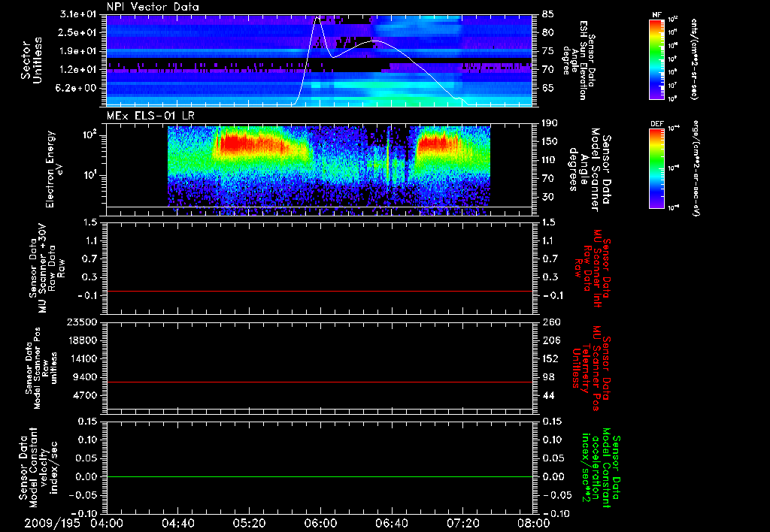Click the 4700 scanner position tick value
The height and width of the screenshot is (532, 770).
pos(84,395)
